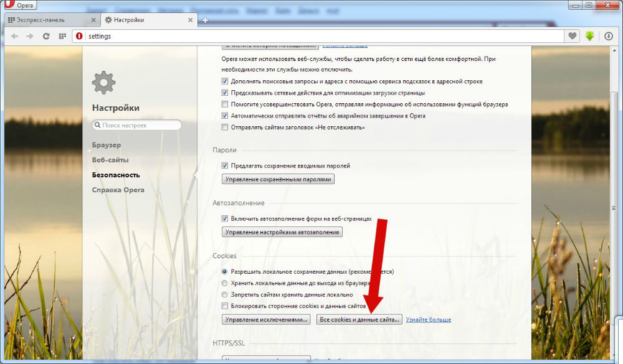Click the heart bookmark icon
The image size is (623, 364).
point(572,36)
